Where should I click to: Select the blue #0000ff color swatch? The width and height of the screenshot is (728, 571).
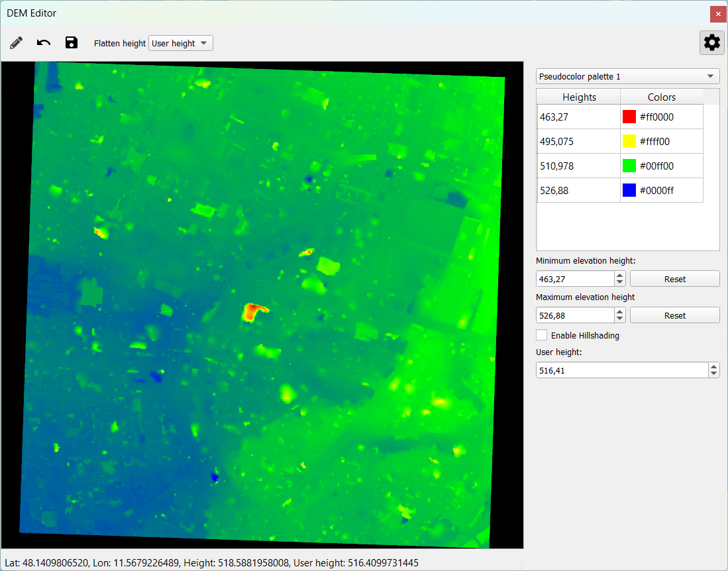tap(629, 191)
